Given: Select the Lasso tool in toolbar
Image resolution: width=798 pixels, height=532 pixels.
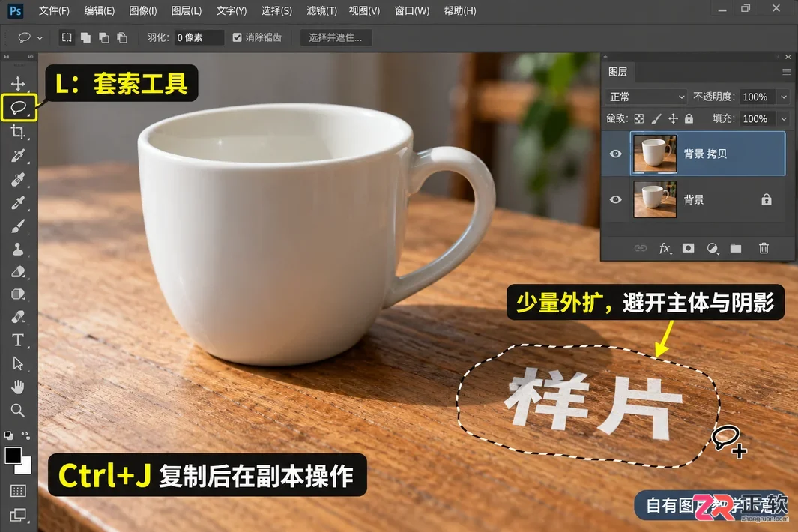Looking at the screenshot, I should pos(18,107).
